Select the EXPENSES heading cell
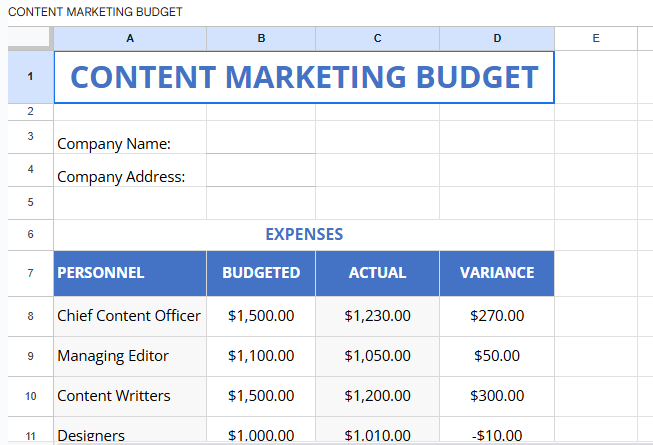Screen dimensions: 653x445 click(304, 234)
